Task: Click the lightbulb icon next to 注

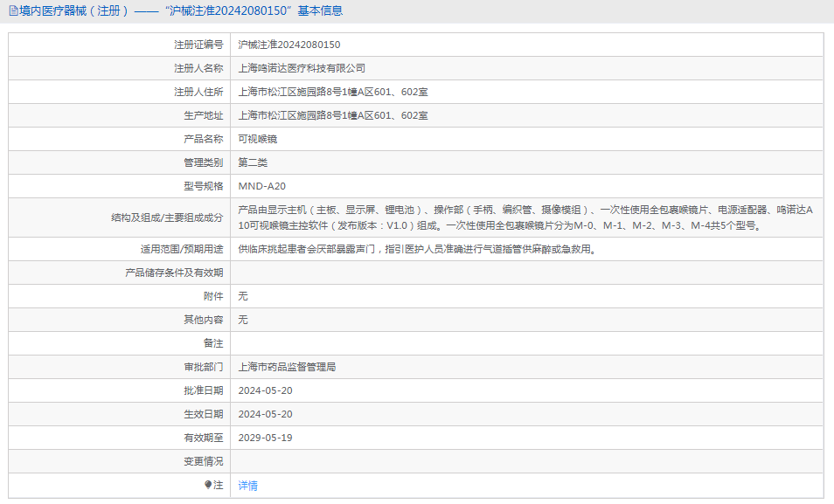Action: (208, 485)
